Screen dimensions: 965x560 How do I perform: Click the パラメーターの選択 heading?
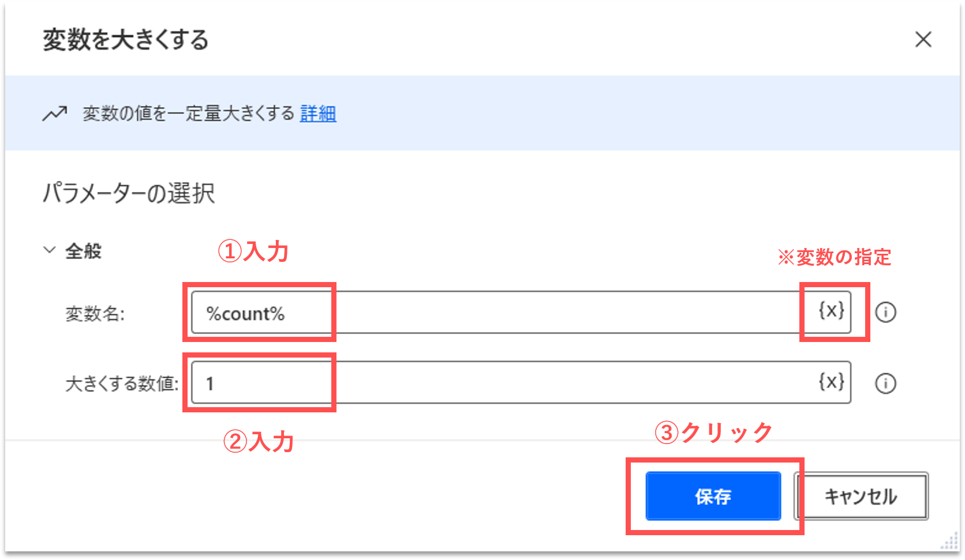[x=129, y=193]
